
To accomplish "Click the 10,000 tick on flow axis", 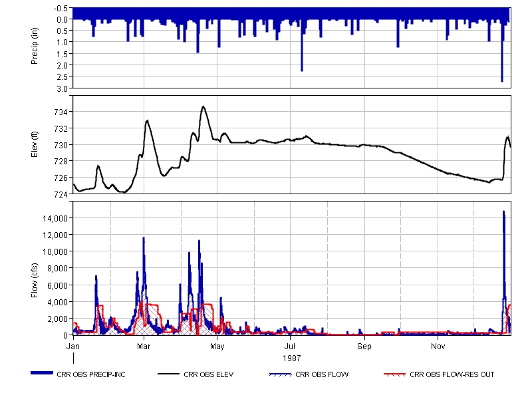I will [55, 252].
